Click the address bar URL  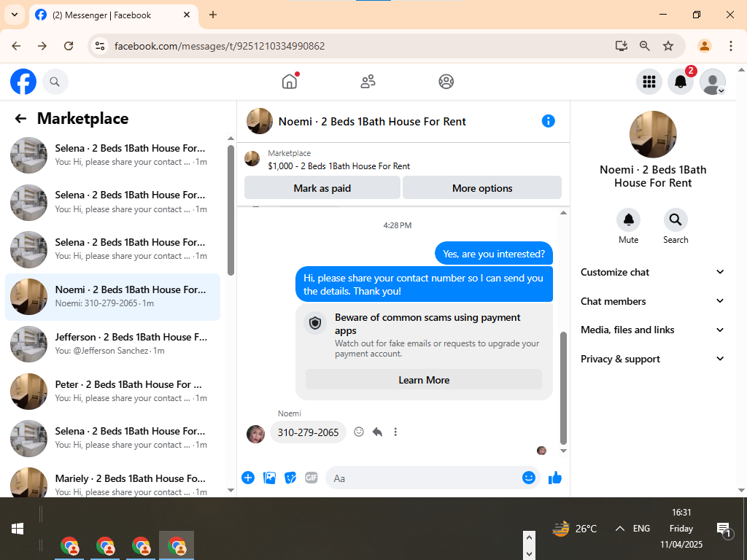[220, 46]
